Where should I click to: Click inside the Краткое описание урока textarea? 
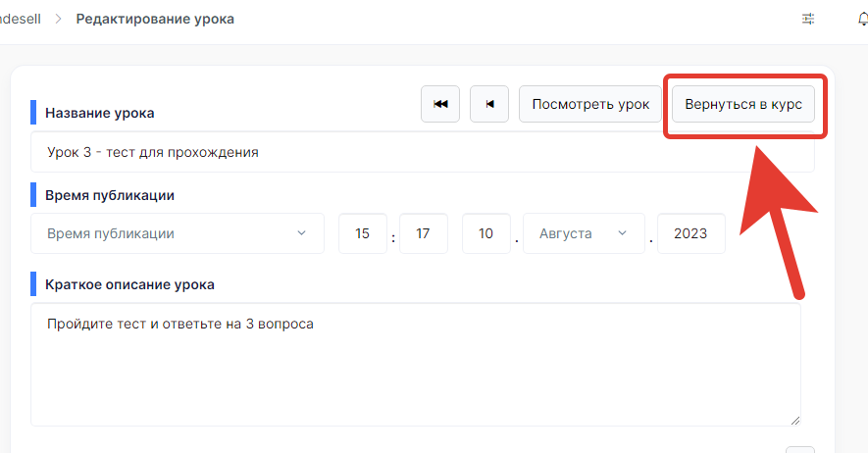pos(416,365)
